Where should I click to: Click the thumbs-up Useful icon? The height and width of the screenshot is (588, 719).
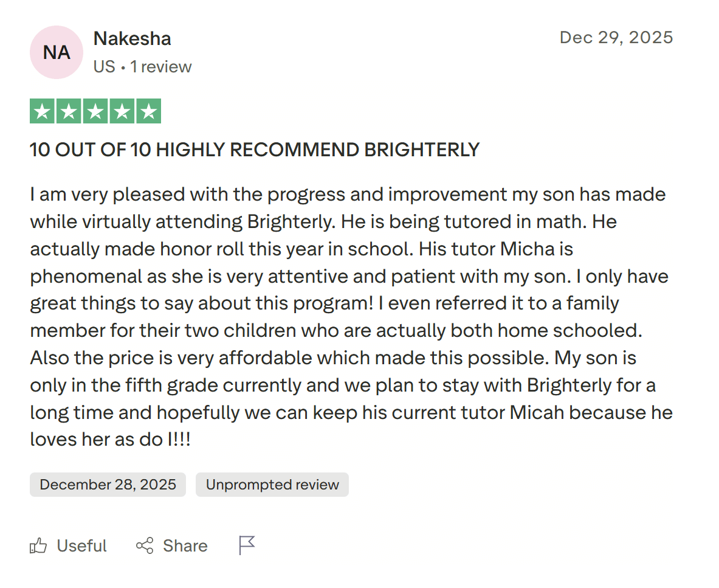click(x=38, y=545)
